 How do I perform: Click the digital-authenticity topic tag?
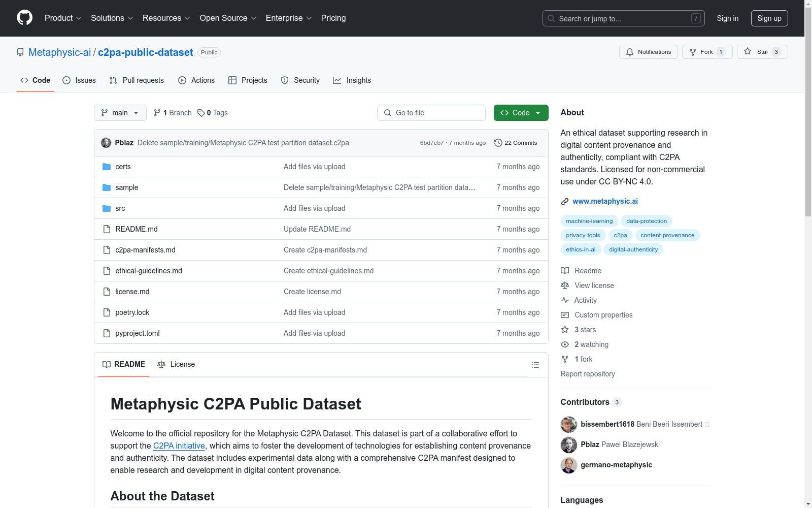click(633, 249)
